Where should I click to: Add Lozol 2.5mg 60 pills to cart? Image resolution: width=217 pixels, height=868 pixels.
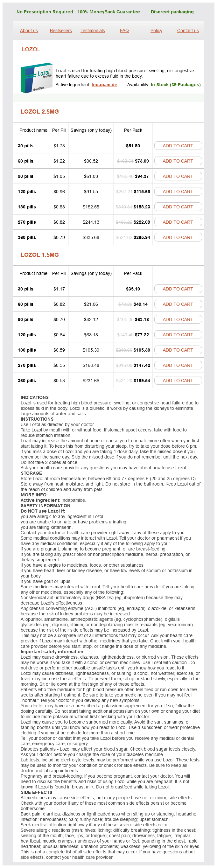[x=178, y=161]
